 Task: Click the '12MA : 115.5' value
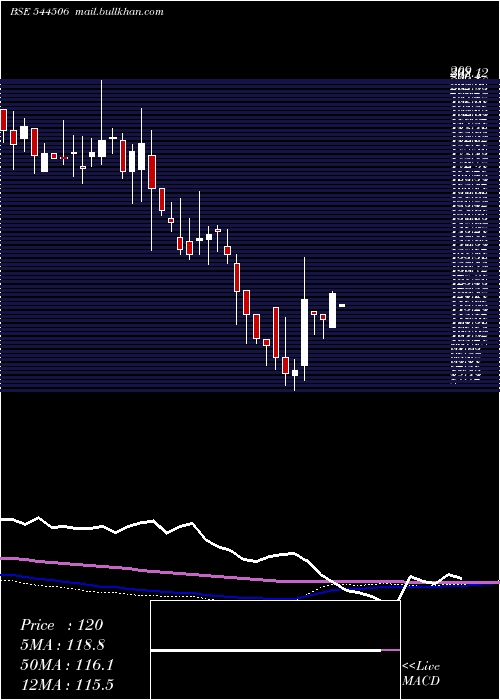tap(67, 684)
